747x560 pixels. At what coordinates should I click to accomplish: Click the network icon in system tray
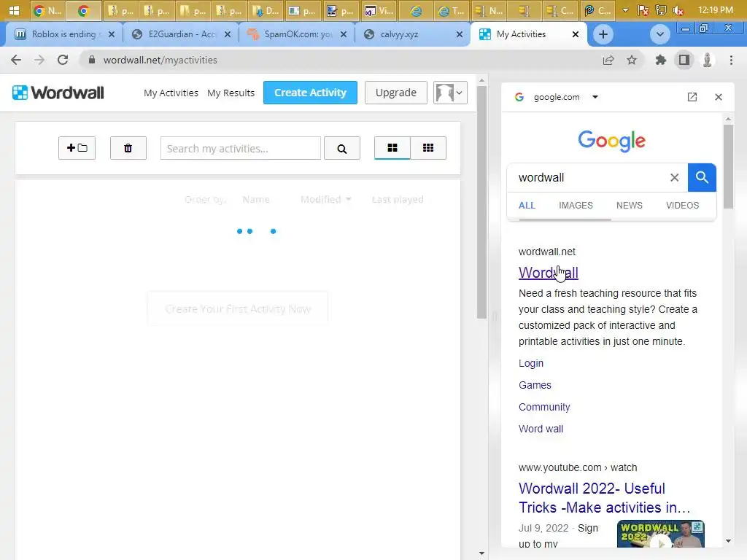tap(661, 10)
